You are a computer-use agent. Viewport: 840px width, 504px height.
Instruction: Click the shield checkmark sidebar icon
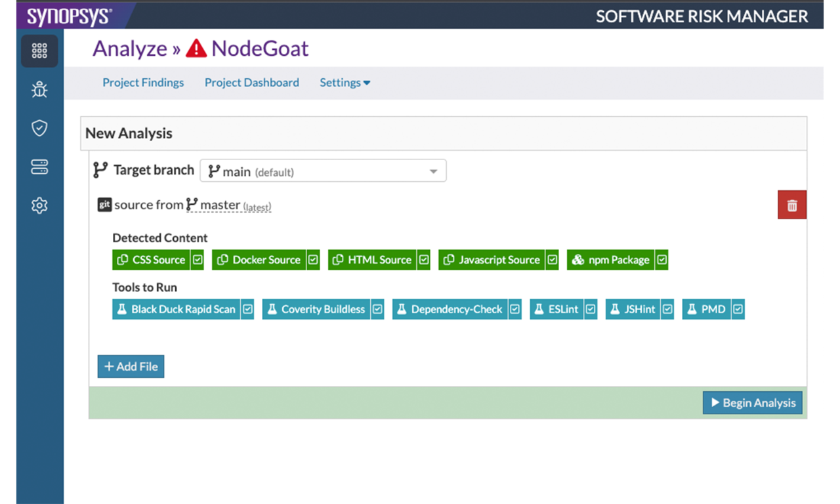click(39, 128)
